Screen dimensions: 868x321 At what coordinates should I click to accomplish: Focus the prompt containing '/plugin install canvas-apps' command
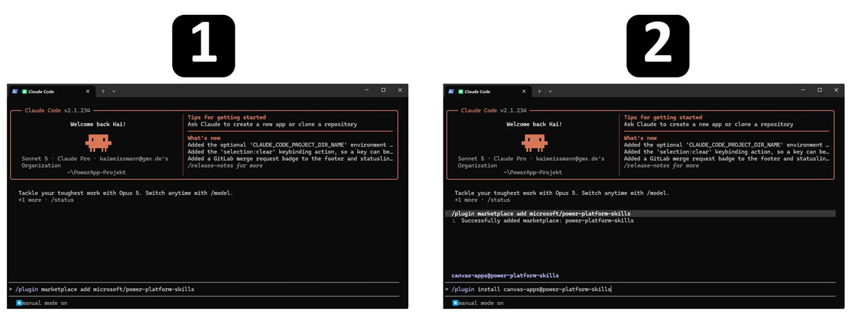(x=639, y=289)
